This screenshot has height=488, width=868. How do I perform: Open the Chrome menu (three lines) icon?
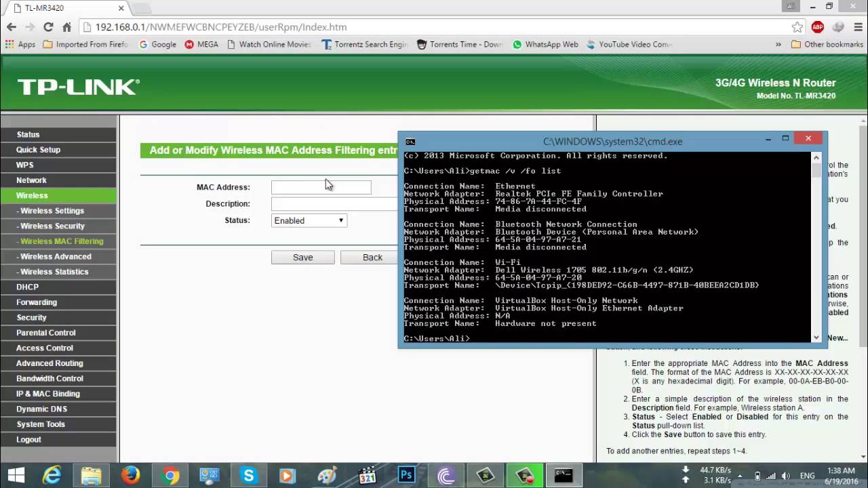click(x=857, y=27)
